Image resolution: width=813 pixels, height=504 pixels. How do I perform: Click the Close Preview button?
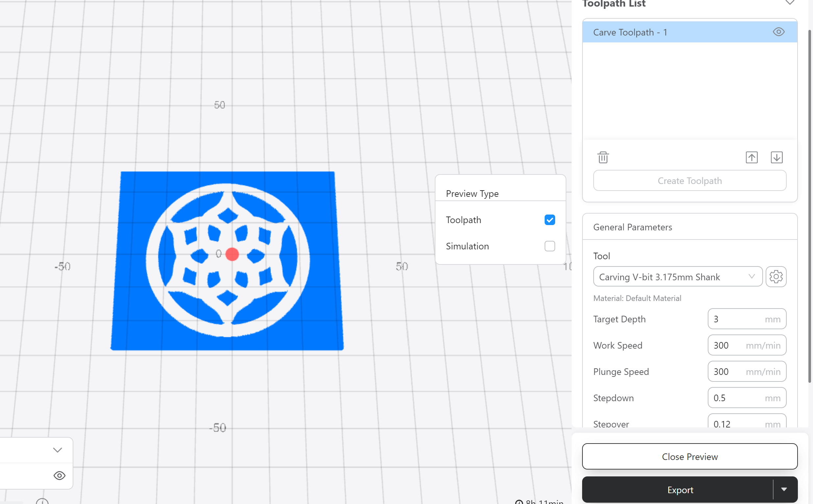[690, 456]
